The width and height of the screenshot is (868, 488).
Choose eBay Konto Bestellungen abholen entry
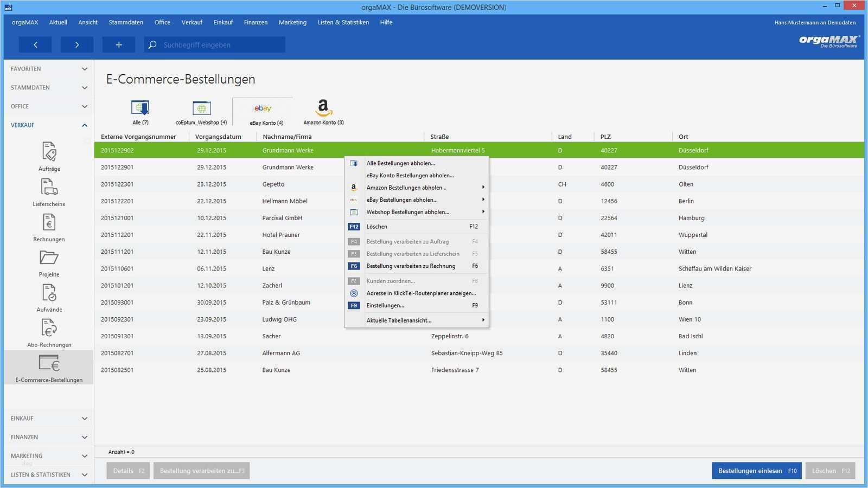(417, 176)
